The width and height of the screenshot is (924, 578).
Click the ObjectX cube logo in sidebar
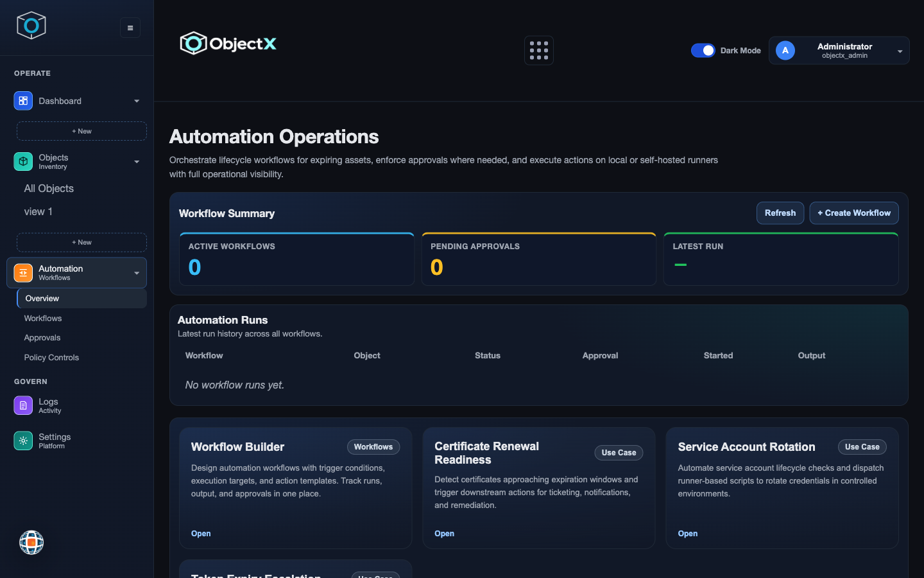click(31, 26)
